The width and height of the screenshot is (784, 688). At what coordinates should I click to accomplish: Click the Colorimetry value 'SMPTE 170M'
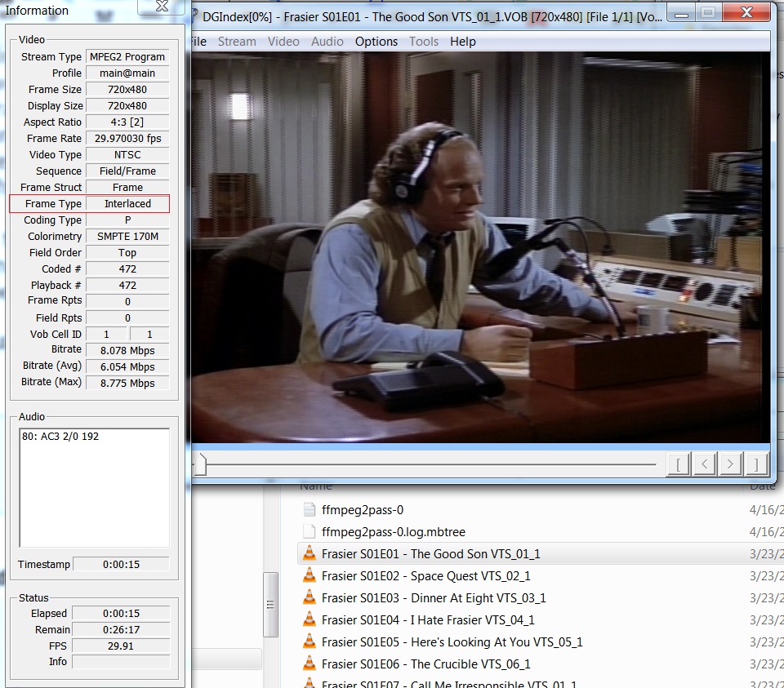click(127, 237)
